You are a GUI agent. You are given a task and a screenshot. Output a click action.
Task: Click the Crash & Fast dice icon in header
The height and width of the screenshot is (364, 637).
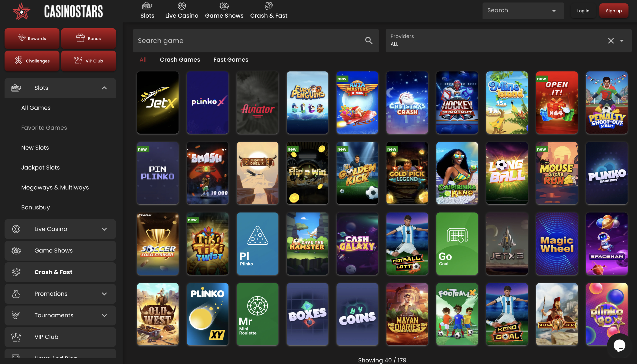tap(268, 6)
